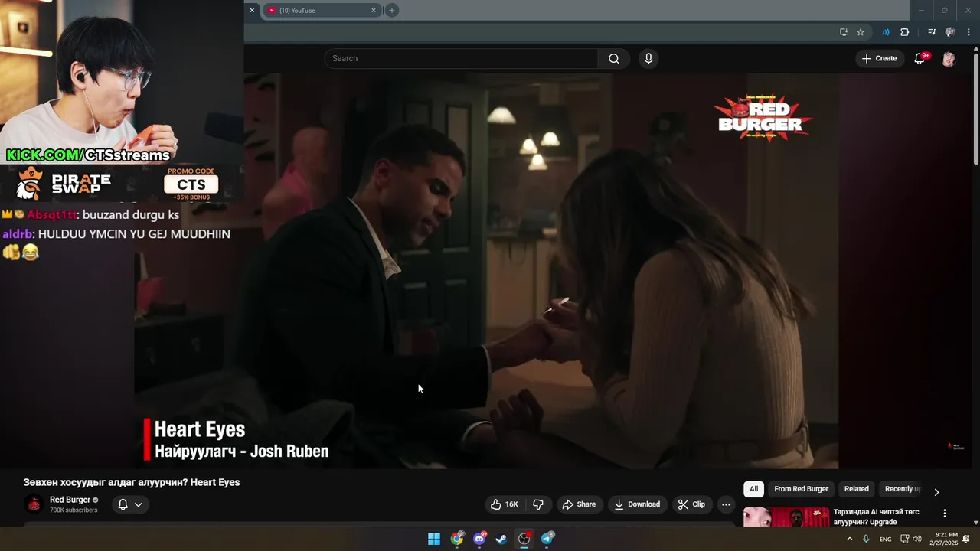Close the YouTube browser tab
Screen dimensions: 980x551
tap(374, 11)
